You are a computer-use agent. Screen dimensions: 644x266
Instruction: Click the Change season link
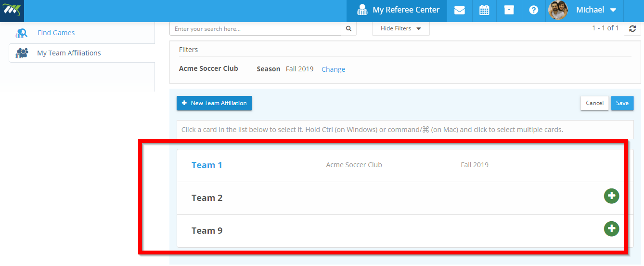[x=334, y=69]
